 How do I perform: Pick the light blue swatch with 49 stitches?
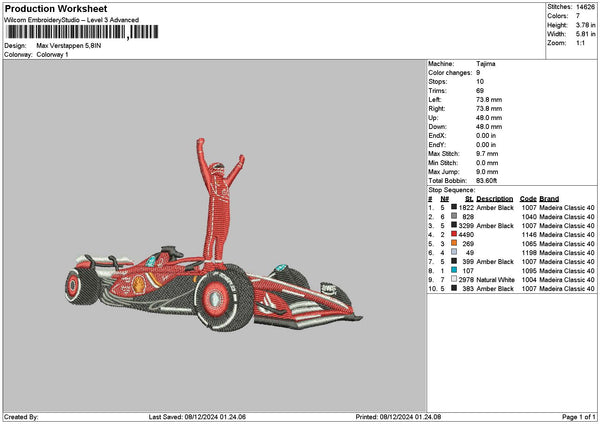pyautogui.click(x=454, y=253)
